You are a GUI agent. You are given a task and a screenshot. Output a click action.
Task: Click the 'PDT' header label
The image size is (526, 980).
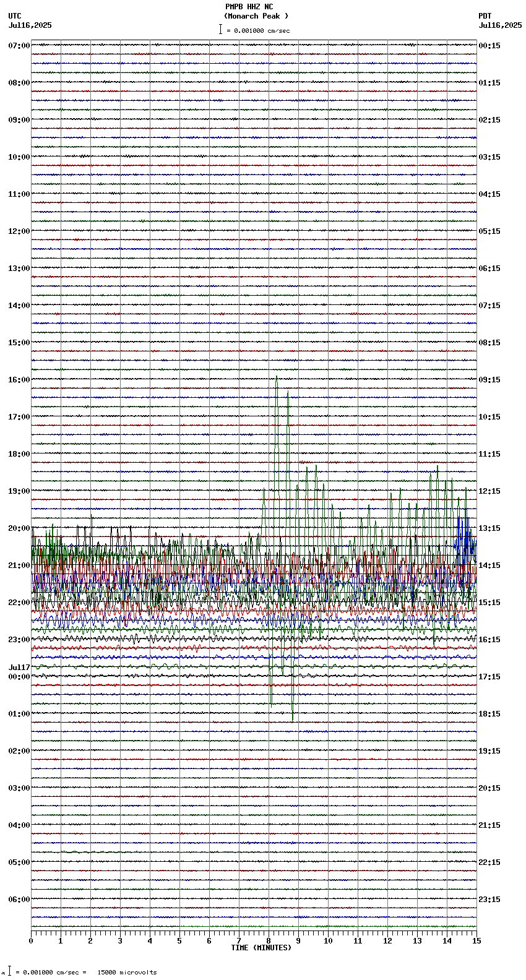[485, 16]
